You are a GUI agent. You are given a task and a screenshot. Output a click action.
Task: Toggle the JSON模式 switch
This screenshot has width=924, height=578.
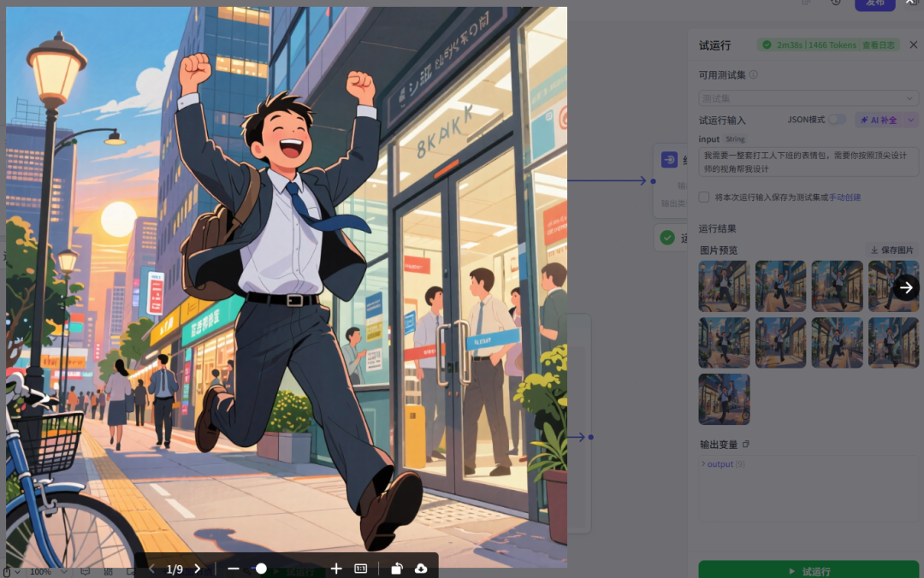(x=837, y=120)
